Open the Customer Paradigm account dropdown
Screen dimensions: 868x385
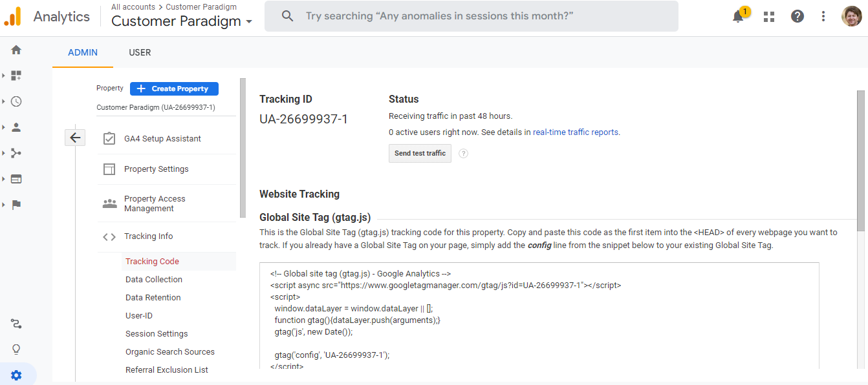click(x=182, y=21)
